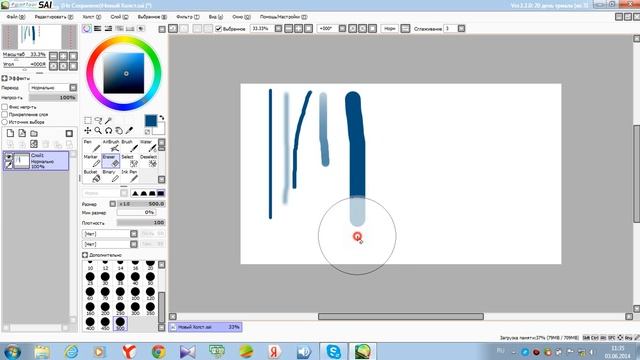
Task: Open the Слой menu
Action: tap(119, 17)
